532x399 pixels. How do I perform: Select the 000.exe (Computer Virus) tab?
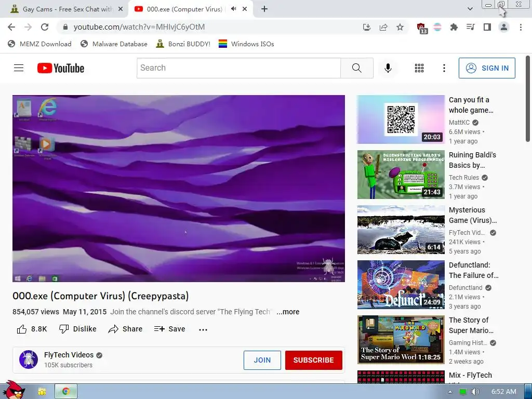184,9
